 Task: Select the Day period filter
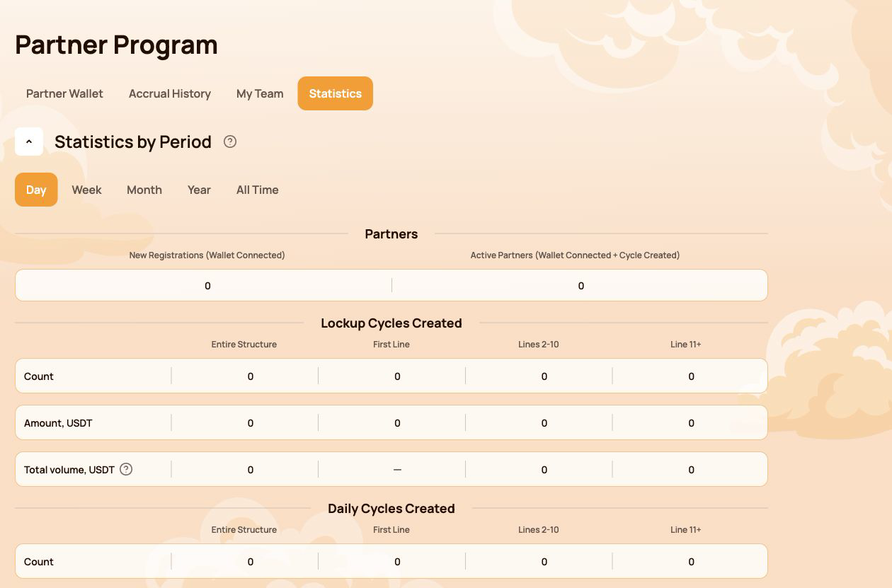(x=36, y=190)
